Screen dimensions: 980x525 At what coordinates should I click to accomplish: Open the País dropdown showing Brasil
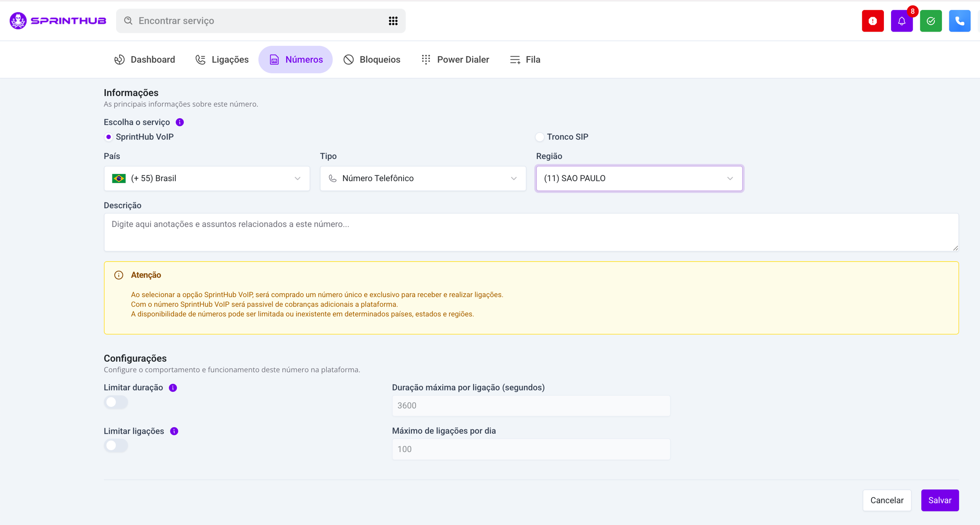point(207,179)
